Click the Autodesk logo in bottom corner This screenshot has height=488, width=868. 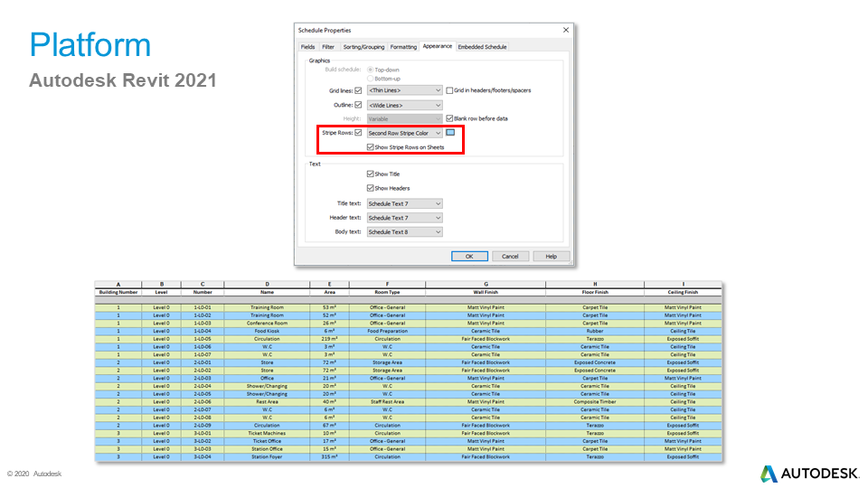point(805,474)
